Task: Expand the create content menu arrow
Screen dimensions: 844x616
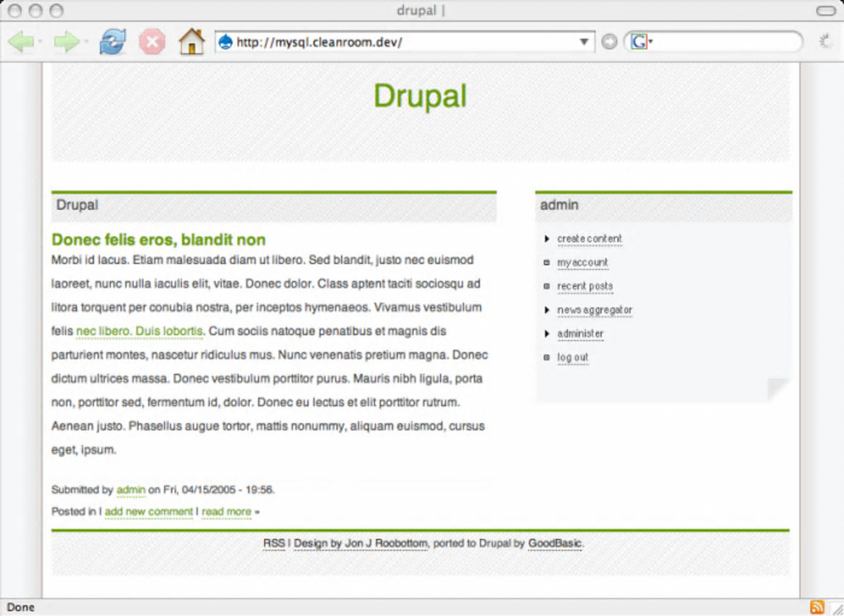Action: pos(546,238)
